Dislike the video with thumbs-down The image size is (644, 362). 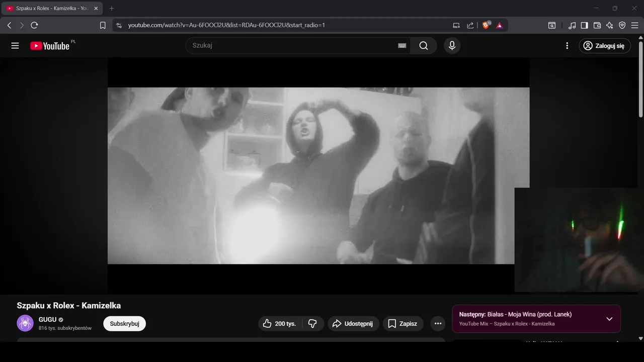click(312, 324)
